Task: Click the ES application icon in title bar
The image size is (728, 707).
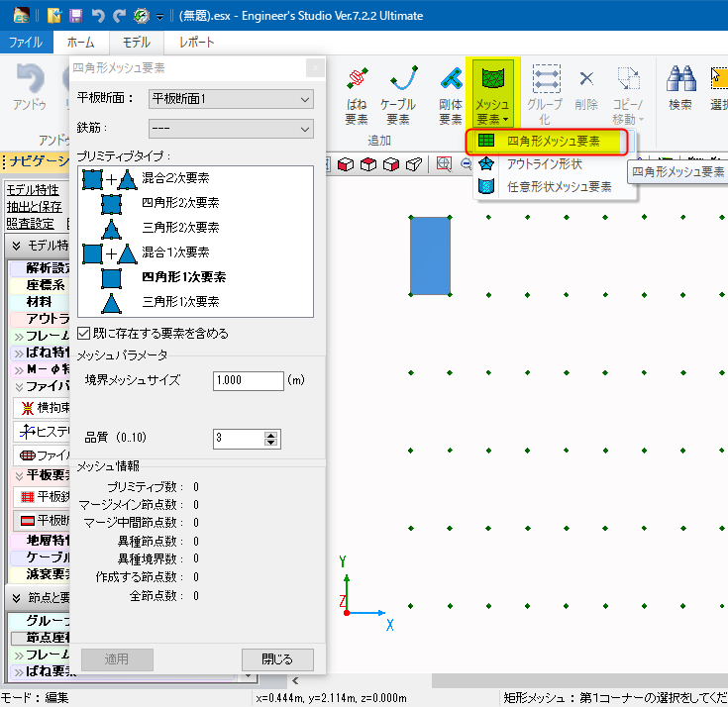Action: click(x=22, y=15)
